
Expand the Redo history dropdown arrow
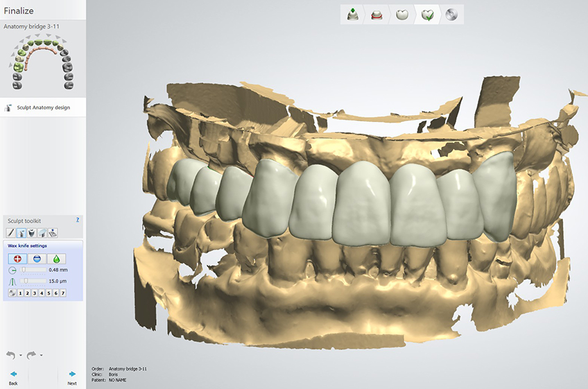(42, 356)
